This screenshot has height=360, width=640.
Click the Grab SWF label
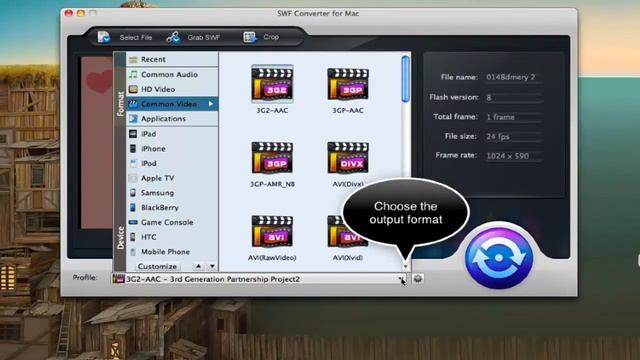coord(204,38)
